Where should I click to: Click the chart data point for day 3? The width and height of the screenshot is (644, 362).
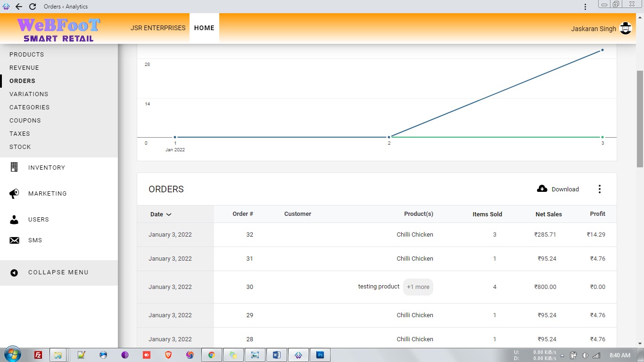(602, 50)
